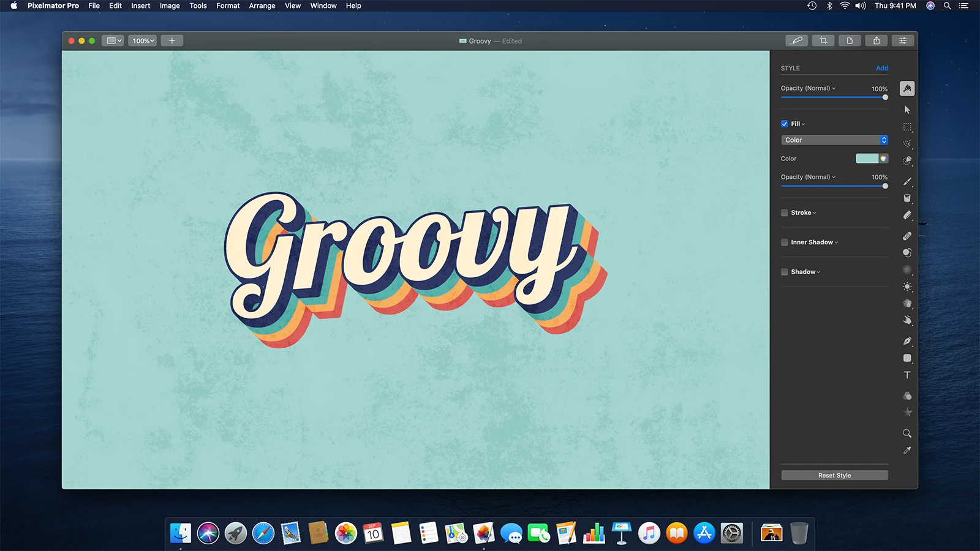Choose the Lighten sun tool
The height and width of the screenshot is (551, 980).
pyautogui.click(x=907, y=287)
